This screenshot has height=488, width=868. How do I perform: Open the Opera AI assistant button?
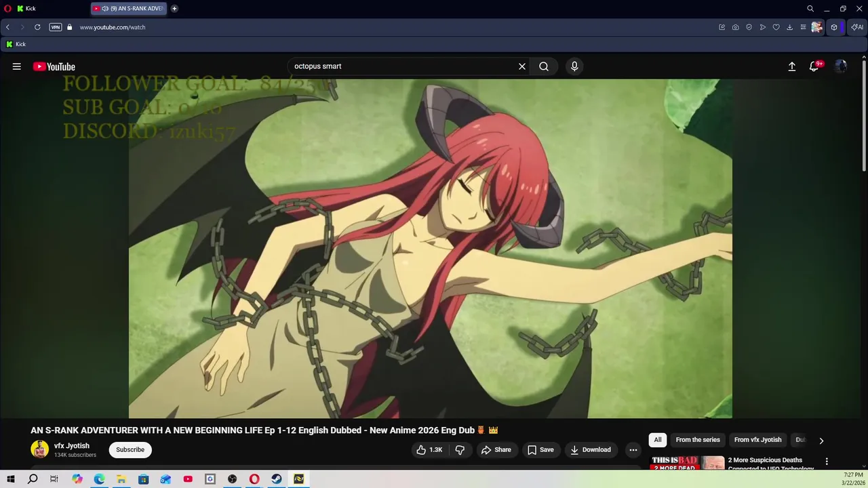(858, 27)
